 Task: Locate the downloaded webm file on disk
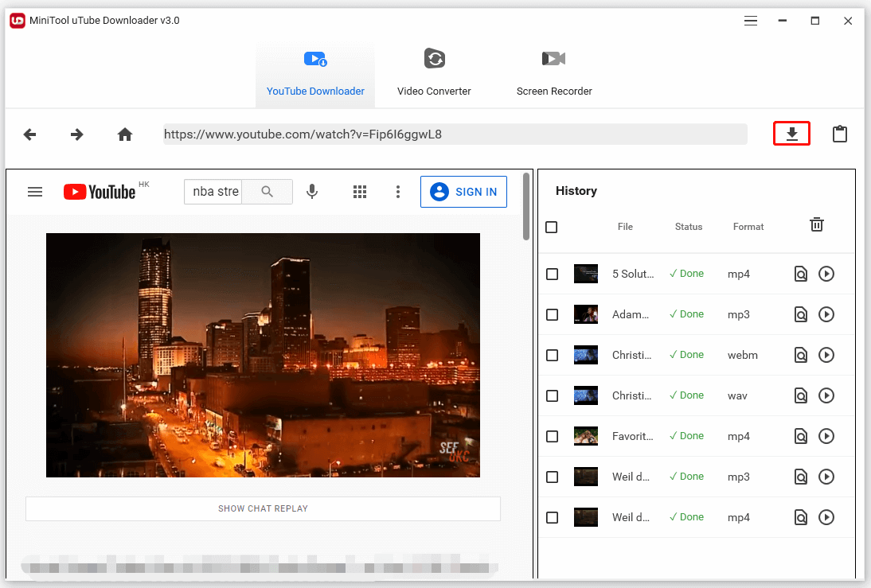[x=800, y=355]
